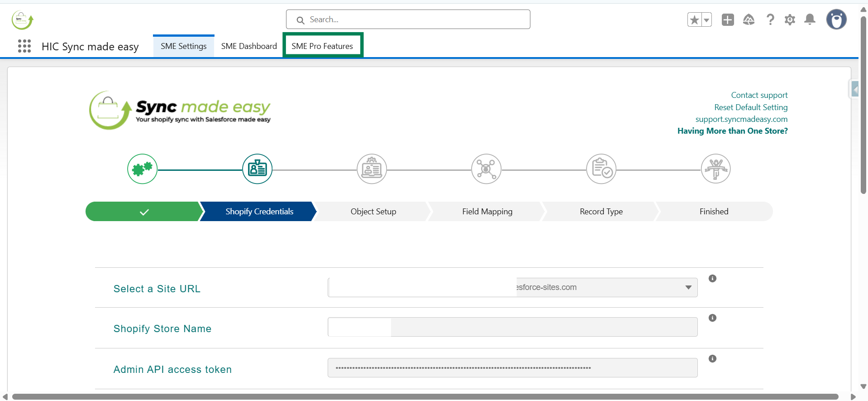Click the HIC Sync made easy app name
The image size is (868, 401).
tap(90, 47)
